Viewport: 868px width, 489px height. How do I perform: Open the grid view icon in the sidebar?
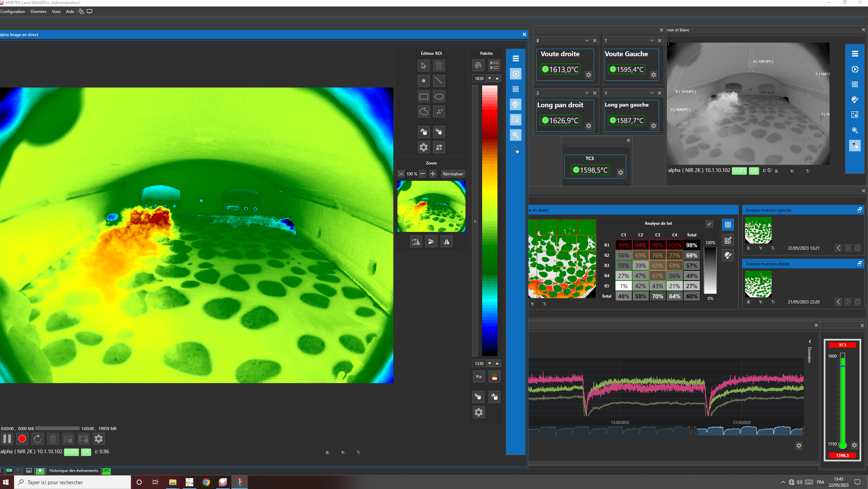(515, 89)
